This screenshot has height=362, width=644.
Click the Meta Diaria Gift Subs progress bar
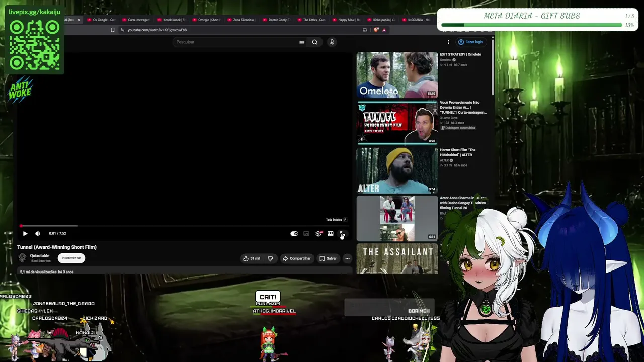pos(532,25)
